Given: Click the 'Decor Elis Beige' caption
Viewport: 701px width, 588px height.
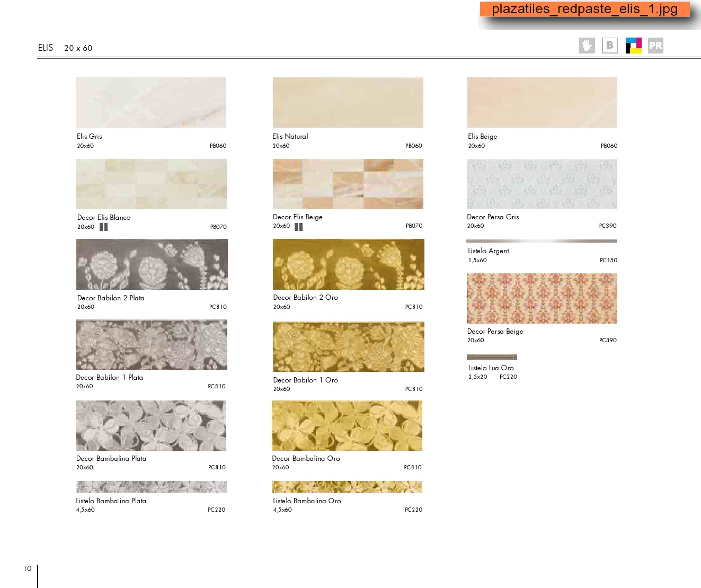Looking at the screenshot, I should pos(298,217).
